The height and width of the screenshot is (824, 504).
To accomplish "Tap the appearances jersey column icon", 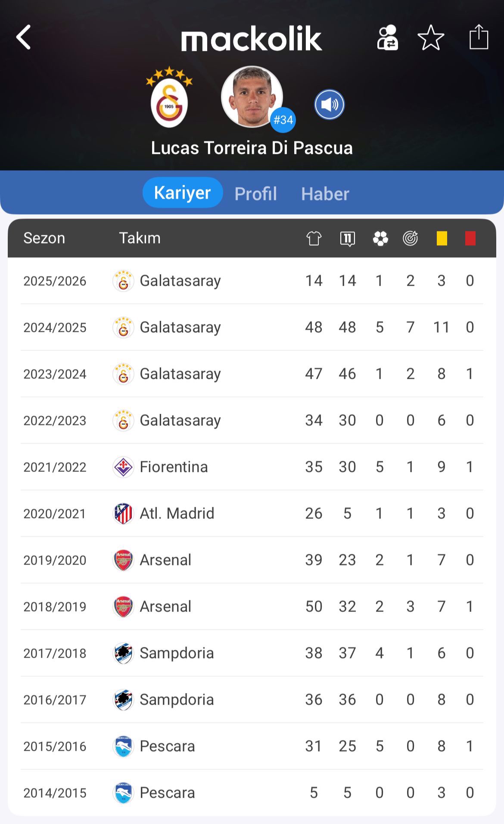I will [x=314, y=238].
